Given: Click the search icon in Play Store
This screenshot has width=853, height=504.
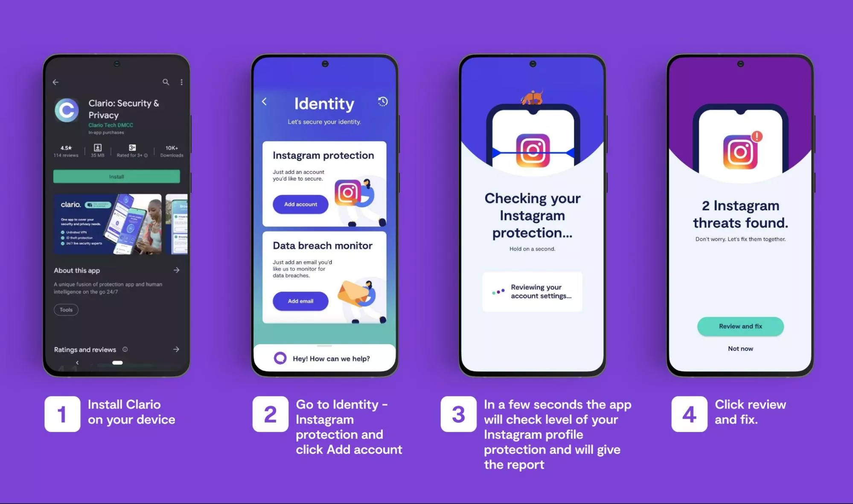Looking at the screenshot, I should coord(166,81).
